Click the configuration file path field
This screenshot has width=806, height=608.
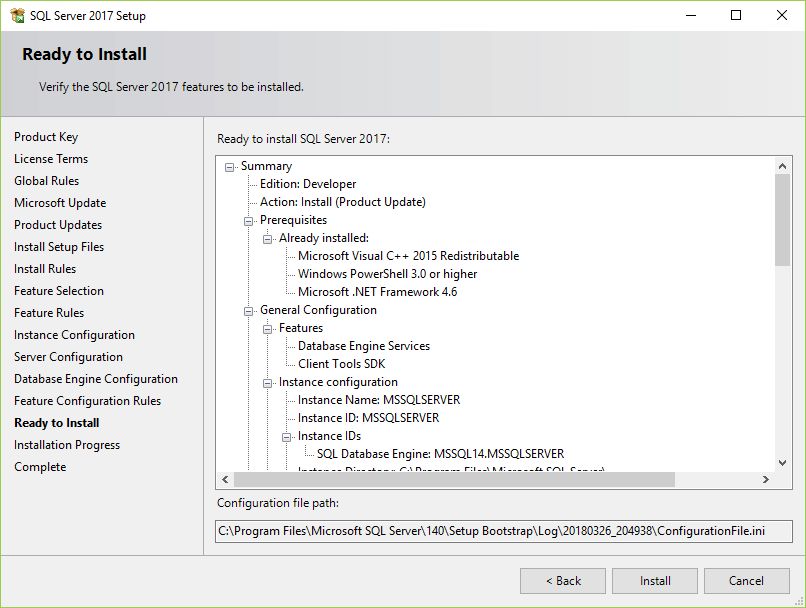tap(504, 531)
